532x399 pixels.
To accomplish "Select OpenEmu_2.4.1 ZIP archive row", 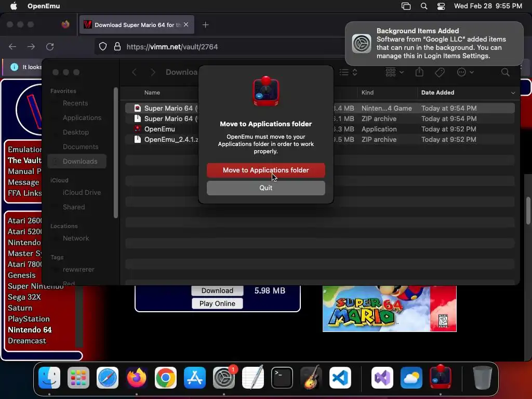I will coord(320,139).
